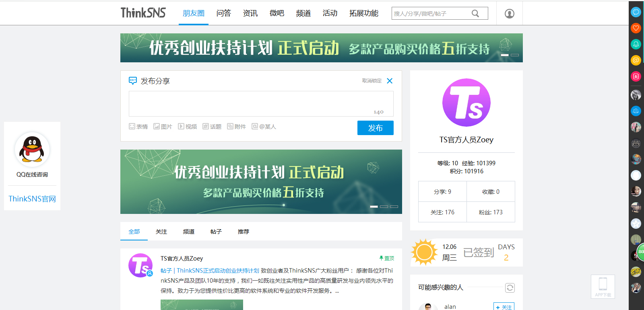This screenshot has width=644, height=310.
Task: Click the sun sign-in icon
Action: [424, 253]
